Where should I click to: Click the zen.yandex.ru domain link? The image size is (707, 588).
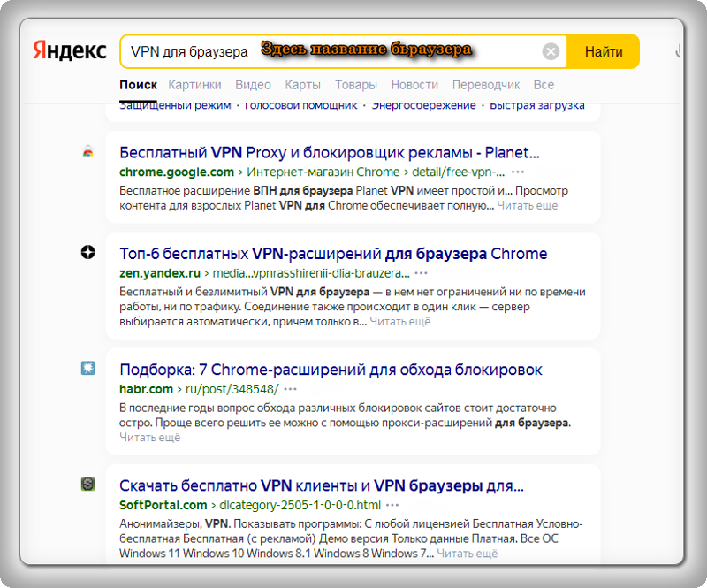pos(160,273)
